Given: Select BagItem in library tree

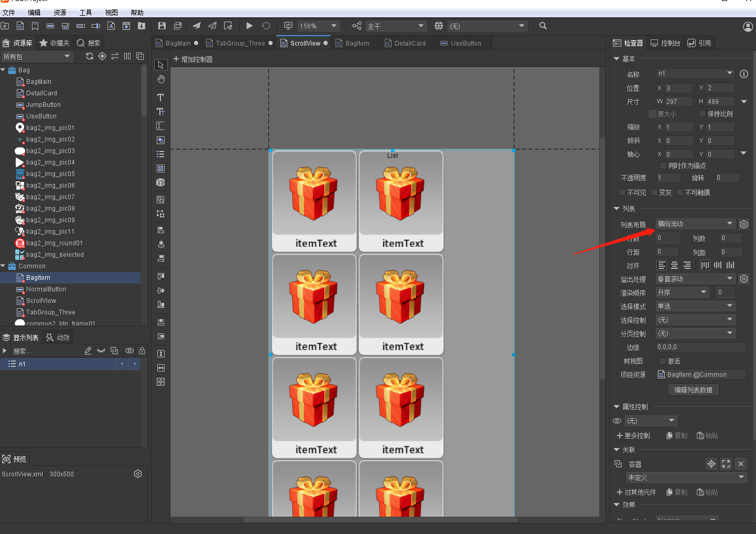Looking at the screenshot, I should pos(70,278).
